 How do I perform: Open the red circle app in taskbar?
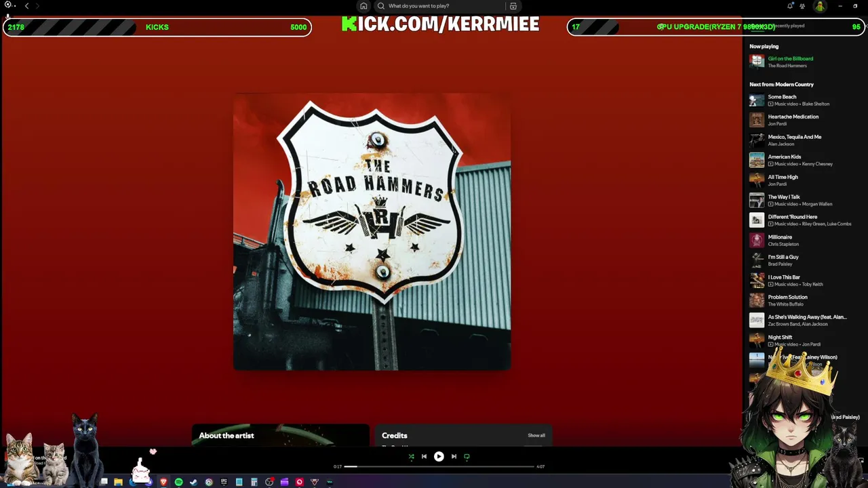[x=299, y=482]
